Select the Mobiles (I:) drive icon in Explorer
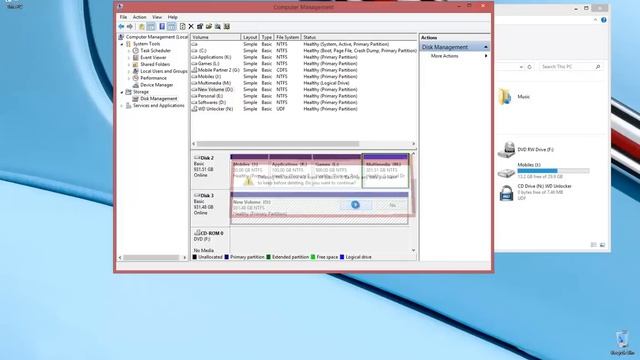This screenshot has width=640, height=360. [x=506, y=173]
